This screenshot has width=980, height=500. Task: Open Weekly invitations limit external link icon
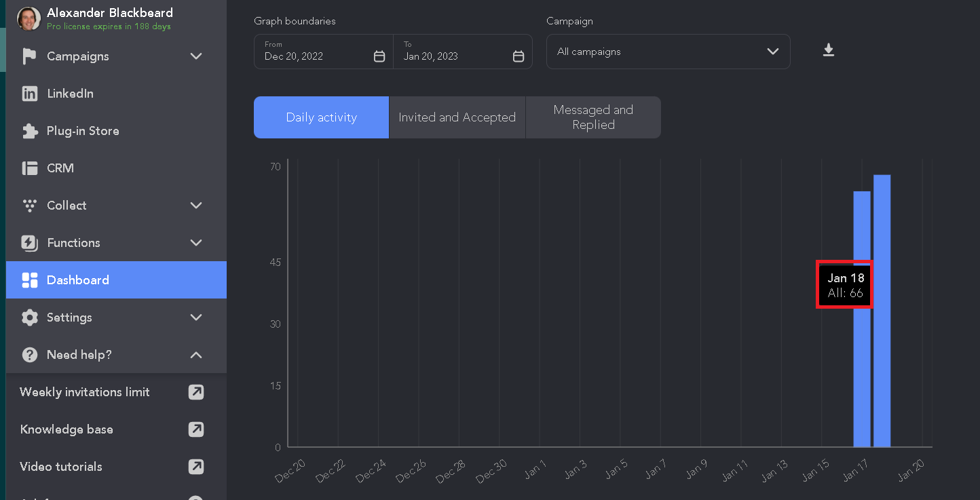click(196, 392)
